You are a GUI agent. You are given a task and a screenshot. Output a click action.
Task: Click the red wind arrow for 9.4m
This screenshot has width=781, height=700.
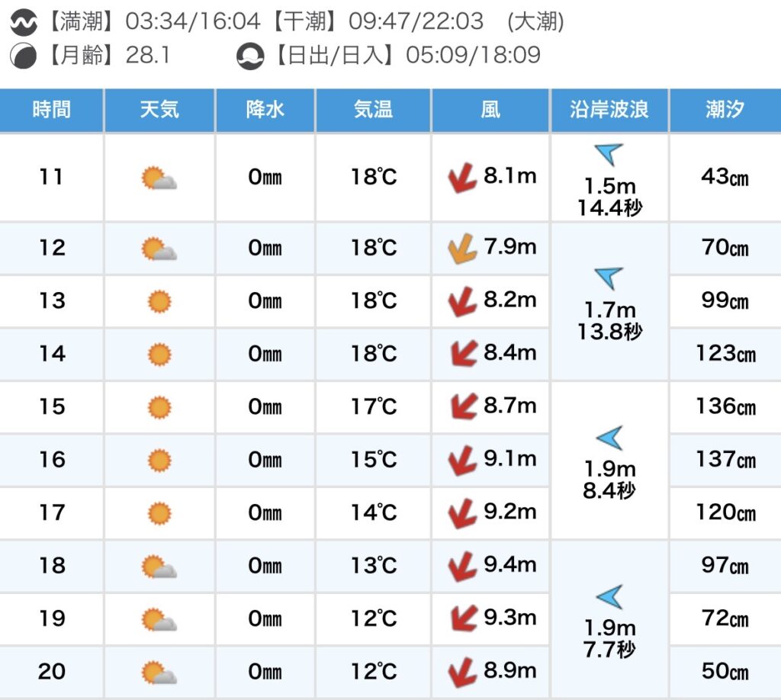point(461,566)
